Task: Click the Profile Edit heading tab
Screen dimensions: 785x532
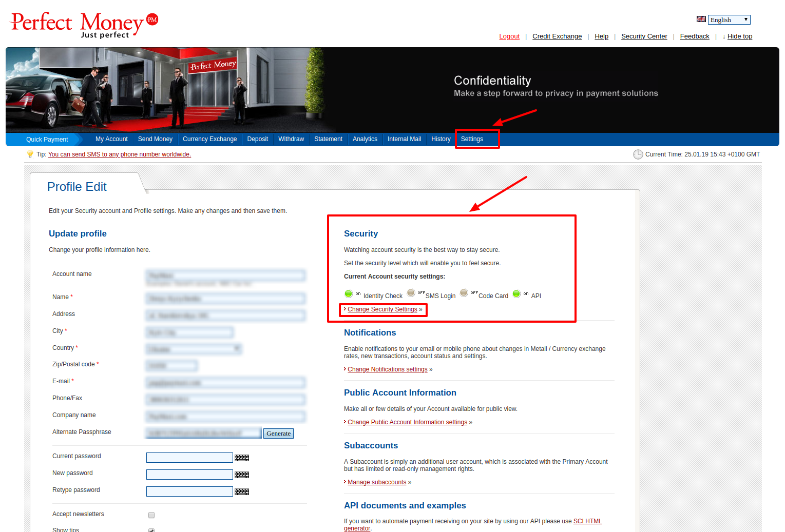Action: tap(77, 187)
